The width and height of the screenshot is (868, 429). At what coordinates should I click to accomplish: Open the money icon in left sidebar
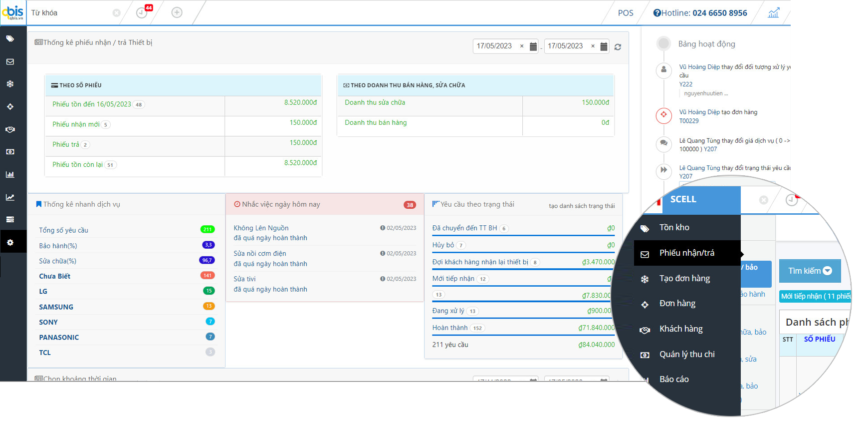[x=10, y=151]
